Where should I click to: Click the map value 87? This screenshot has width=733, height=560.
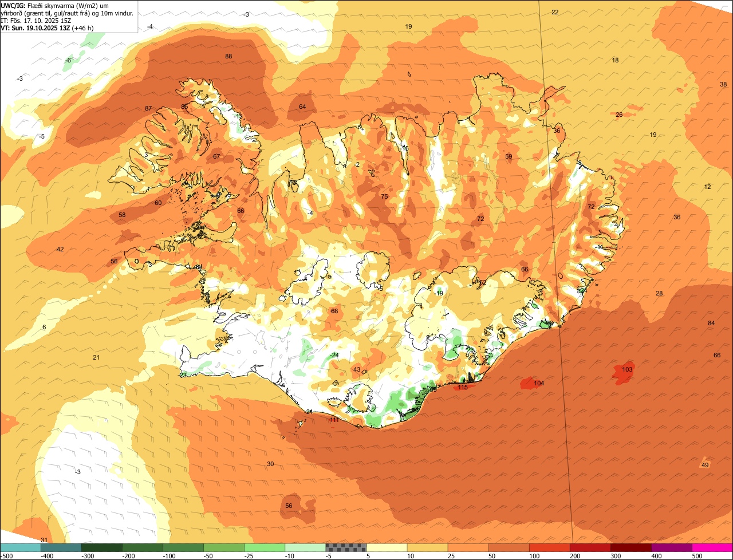[148, 108]
